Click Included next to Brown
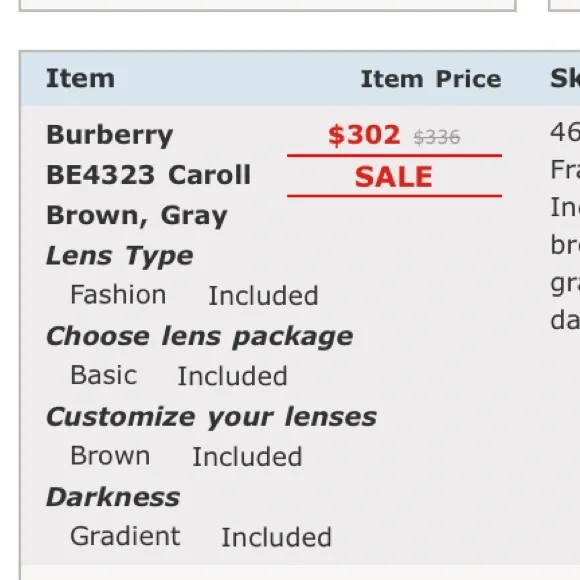The image size is (580, 580). coord(247,457)
